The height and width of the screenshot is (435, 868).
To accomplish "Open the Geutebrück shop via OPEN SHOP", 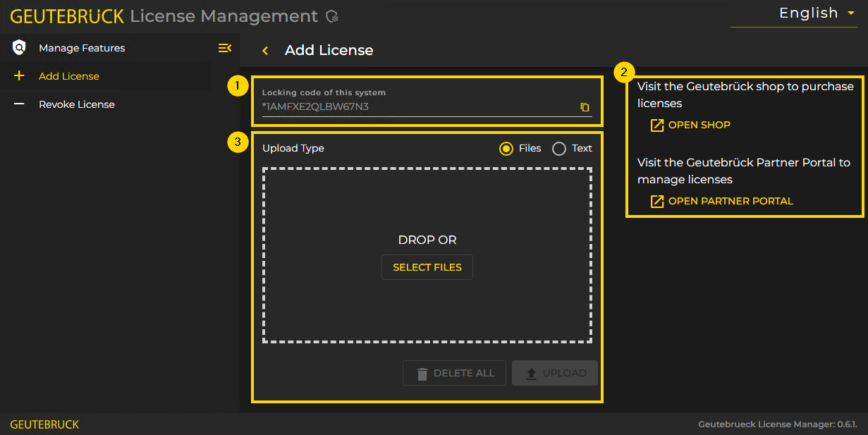I will click(x=690, y=125).
